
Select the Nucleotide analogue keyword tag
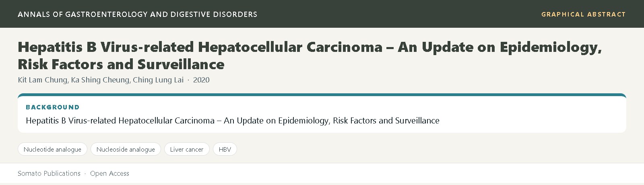click(52, 149)
